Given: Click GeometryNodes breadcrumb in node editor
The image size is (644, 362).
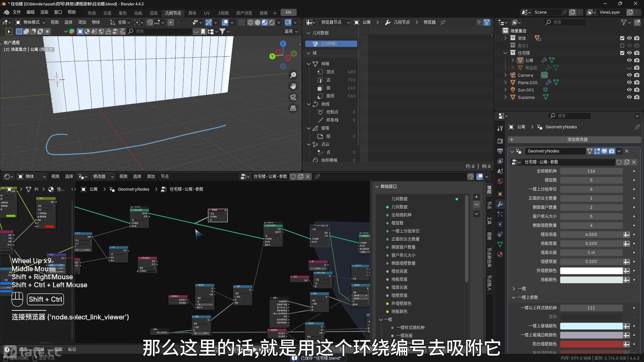Looking at the screenshot, I should pyautogui.click(x=133, y=189).
